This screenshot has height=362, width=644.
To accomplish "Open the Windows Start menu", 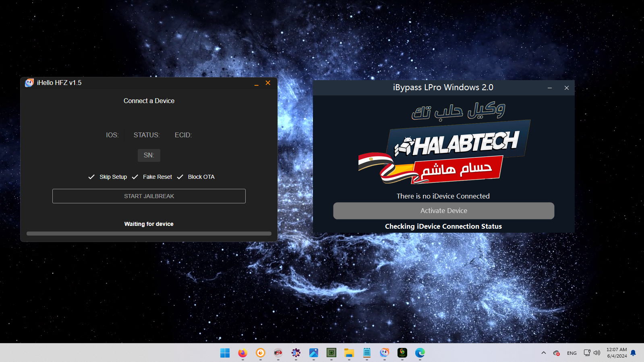I will 225,353.
